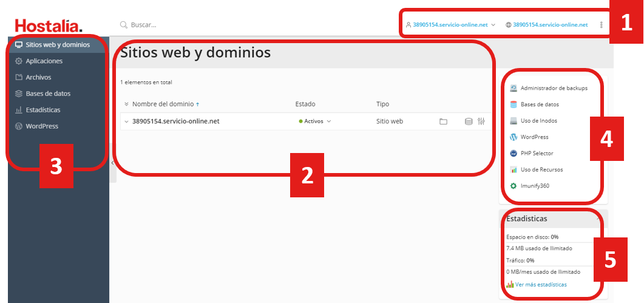Open Imunify360
The width and height of the screenshot is (644, 303).
click(535, 186)
